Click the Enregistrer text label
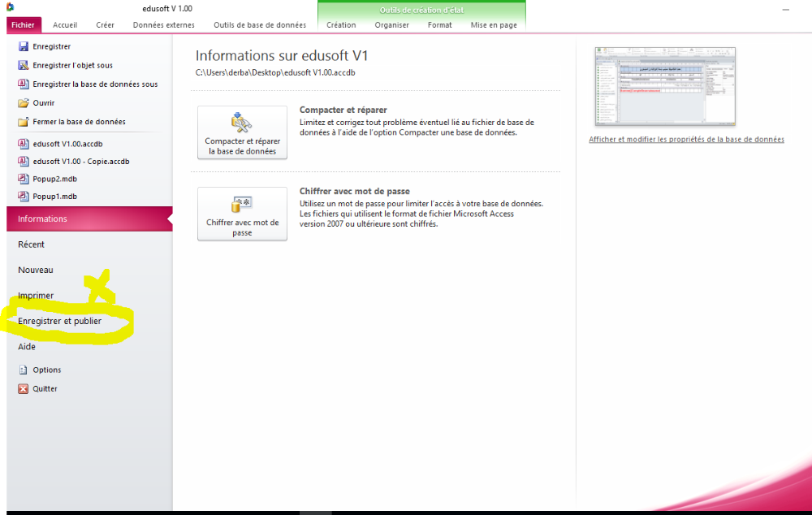This screenshot has width=812, height=515. coord(51,46)
